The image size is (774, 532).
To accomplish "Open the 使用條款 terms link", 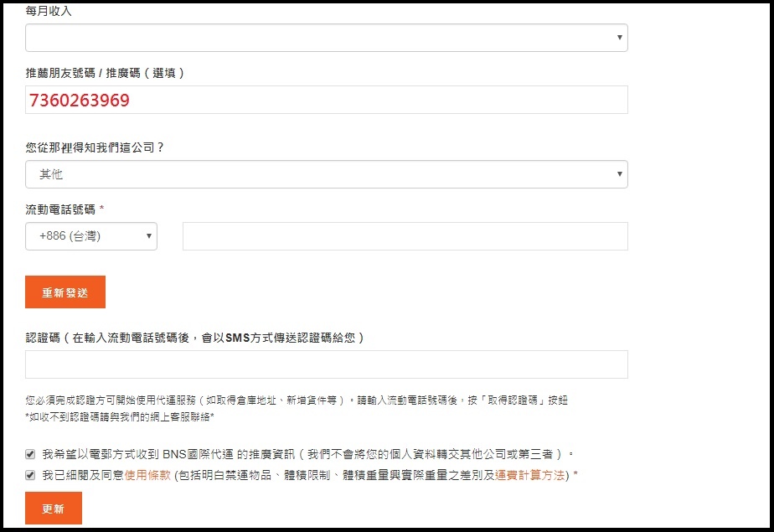I will [147, 475].
